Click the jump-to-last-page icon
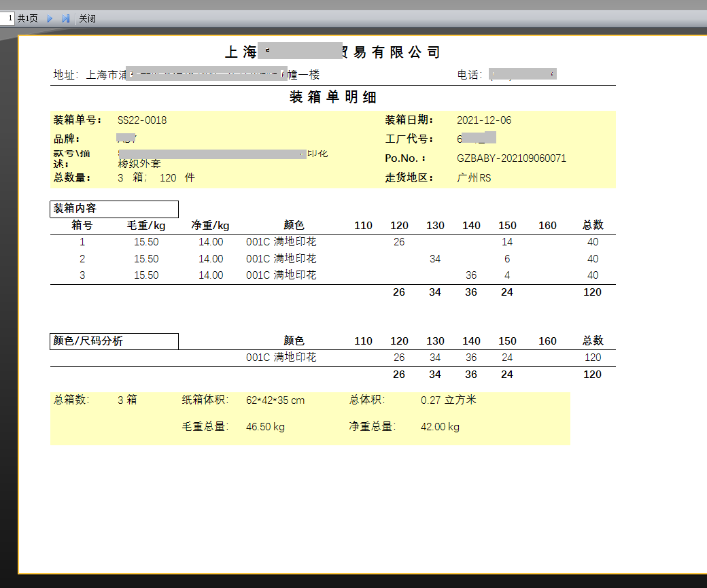707x588 pixels. point(65,18)
